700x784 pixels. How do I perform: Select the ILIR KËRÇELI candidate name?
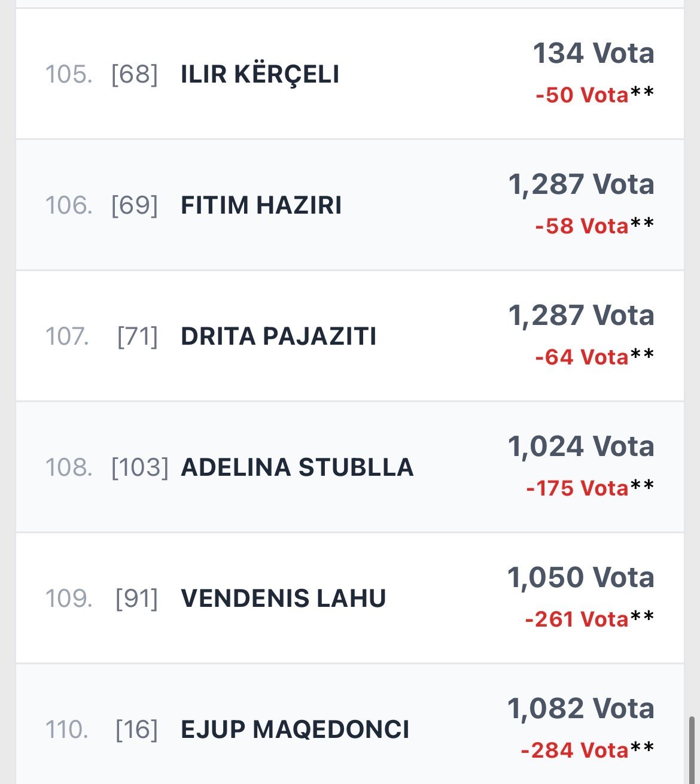[260, 74]
